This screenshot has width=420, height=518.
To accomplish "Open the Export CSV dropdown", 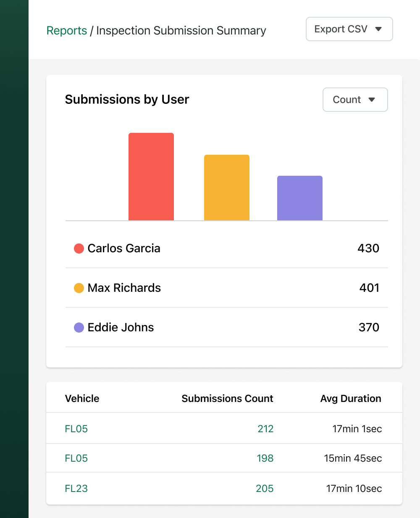I will click(x=349, y=29).
